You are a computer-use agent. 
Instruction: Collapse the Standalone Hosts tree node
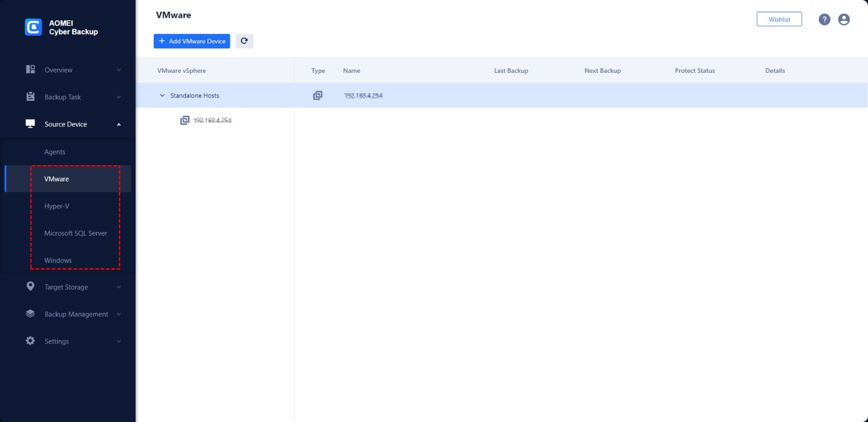tap(162, 95)
